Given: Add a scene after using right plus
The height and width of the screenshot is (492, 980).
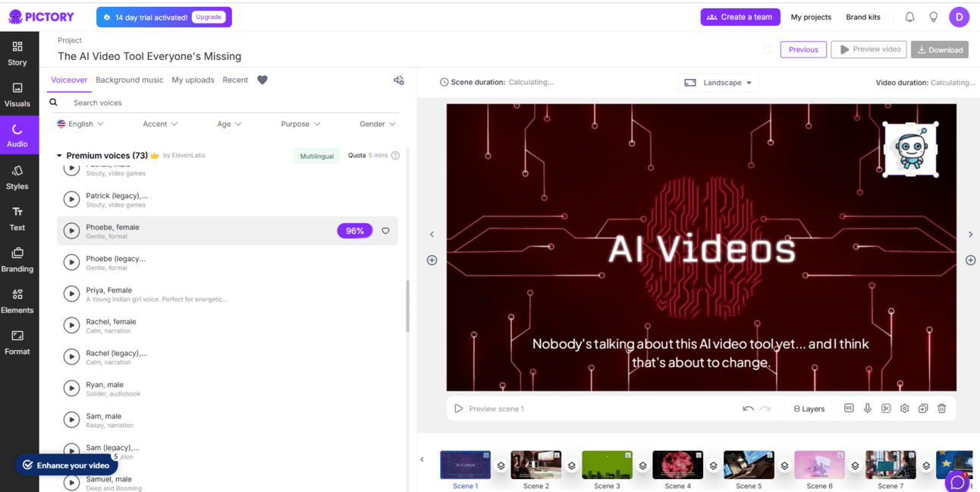Looking at the screenshot, I should click(x=970, y=260).
